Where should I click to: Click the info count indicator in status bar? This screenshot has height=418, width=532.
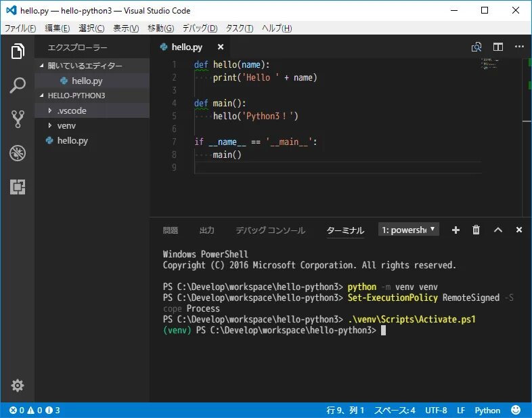click(53, 410)
